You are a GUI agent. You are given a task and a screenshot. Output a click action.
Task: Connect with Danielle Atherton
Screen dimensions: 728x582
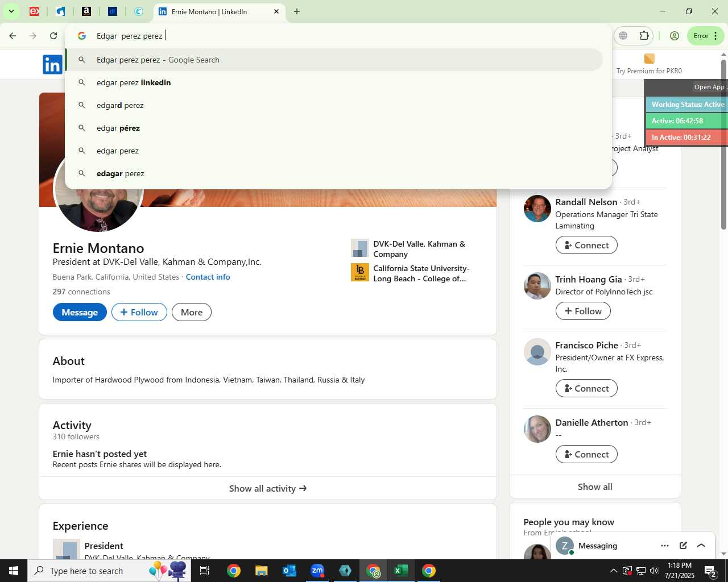click(586, 454)
